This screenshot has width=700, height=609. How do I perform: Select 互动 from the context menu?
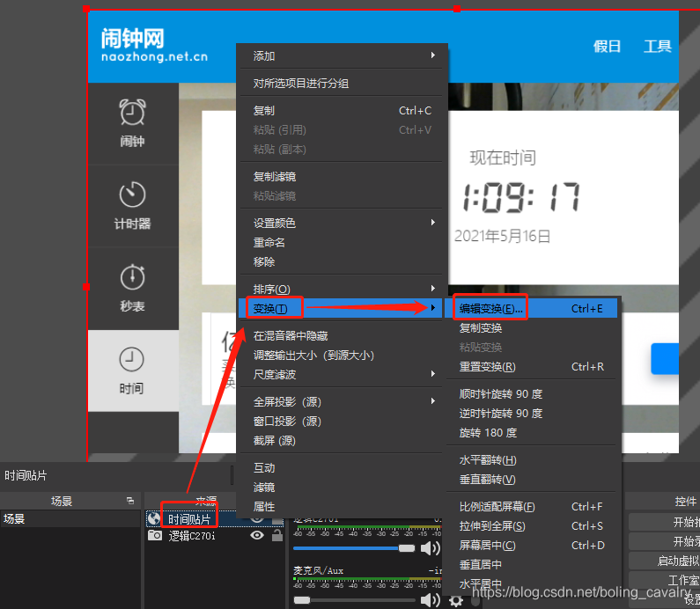(x=342, y=467)
